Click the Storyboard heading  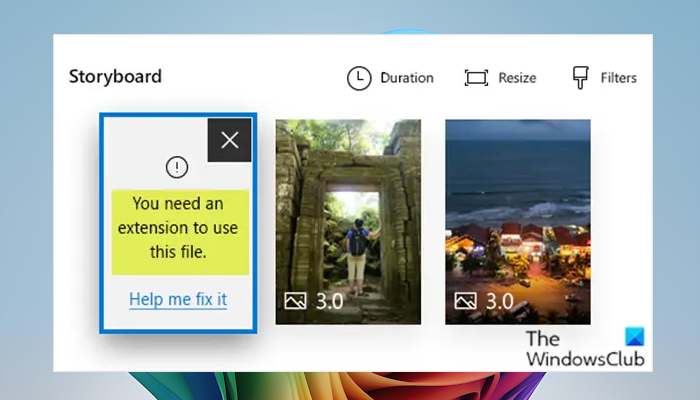[115, 77]
